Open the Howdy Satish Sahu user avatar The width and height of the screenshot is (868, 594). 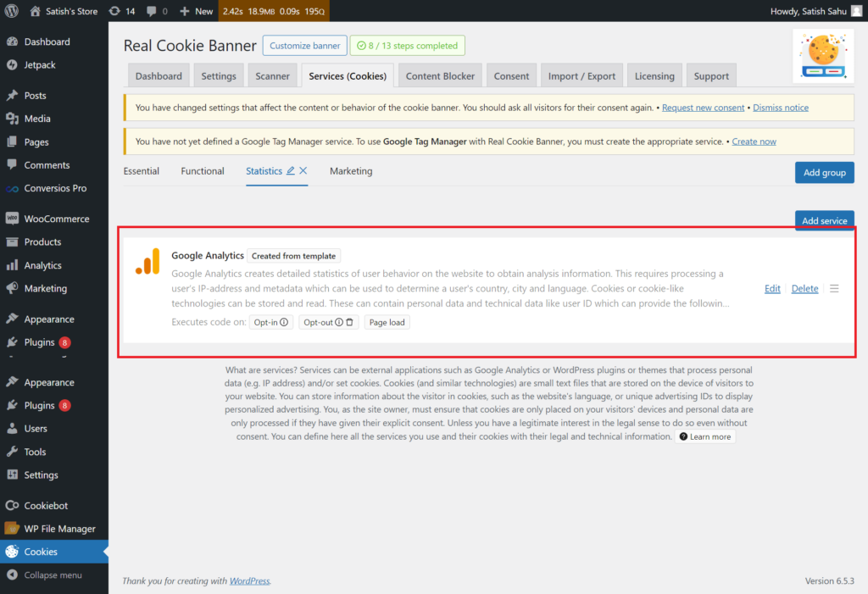(x=856, y=11)
